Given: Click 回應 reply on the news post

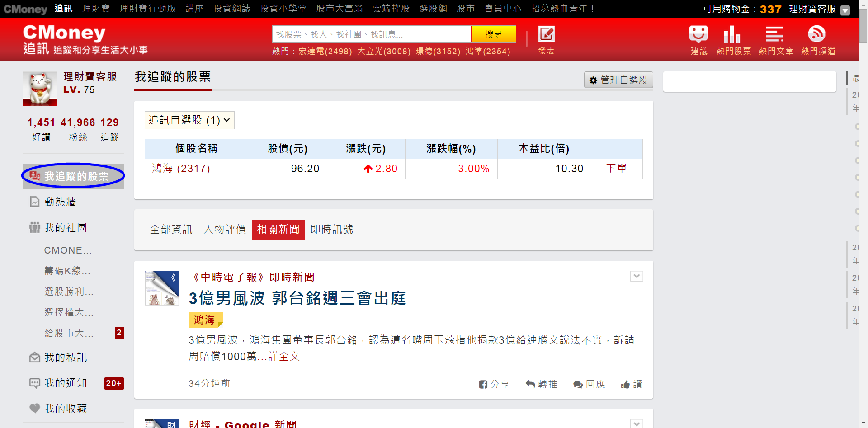Looking at the screenshot, I should click(589, 384).
